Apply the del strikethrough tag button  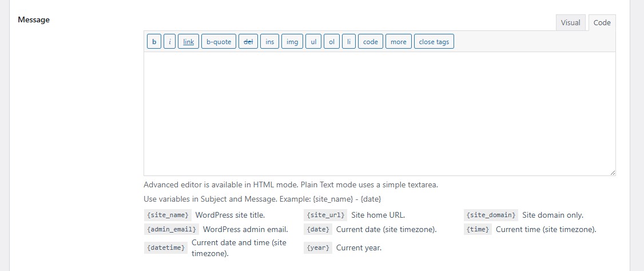click(x=248, y=42)
